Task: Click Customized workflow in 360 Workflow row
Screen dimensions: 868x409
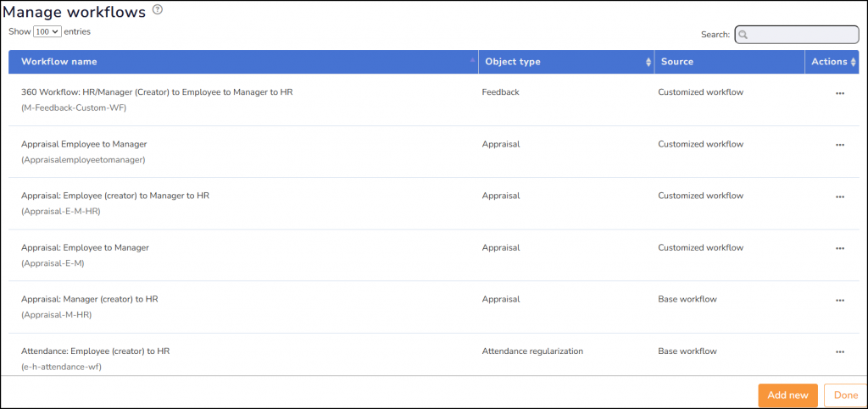Action: (x=701, y=92)
